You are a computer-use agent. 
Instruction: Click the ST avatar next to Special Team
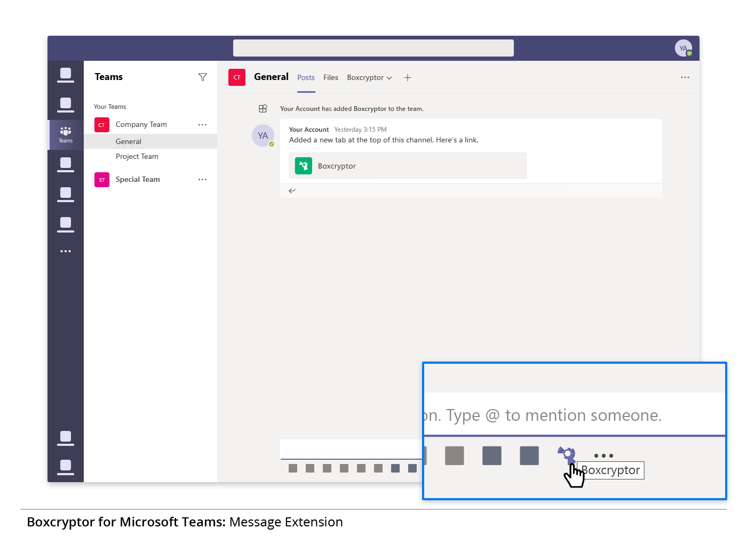click(102, 180)
